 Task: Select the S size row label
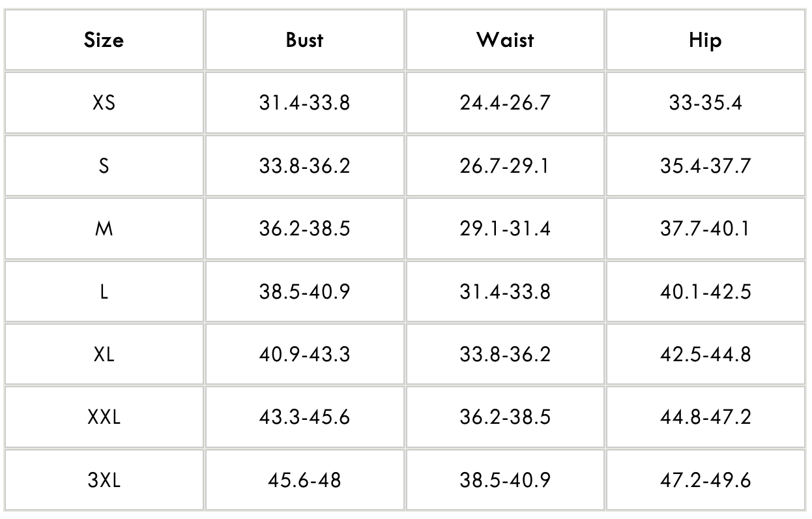pos(104,166)
